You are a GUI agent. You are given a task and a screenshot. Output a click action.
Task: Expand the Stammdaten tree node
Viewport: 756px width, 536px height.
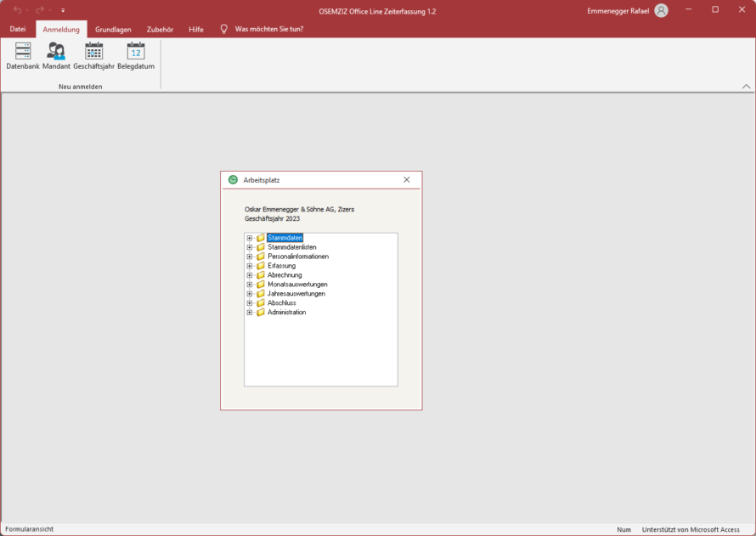pos(250,238)
